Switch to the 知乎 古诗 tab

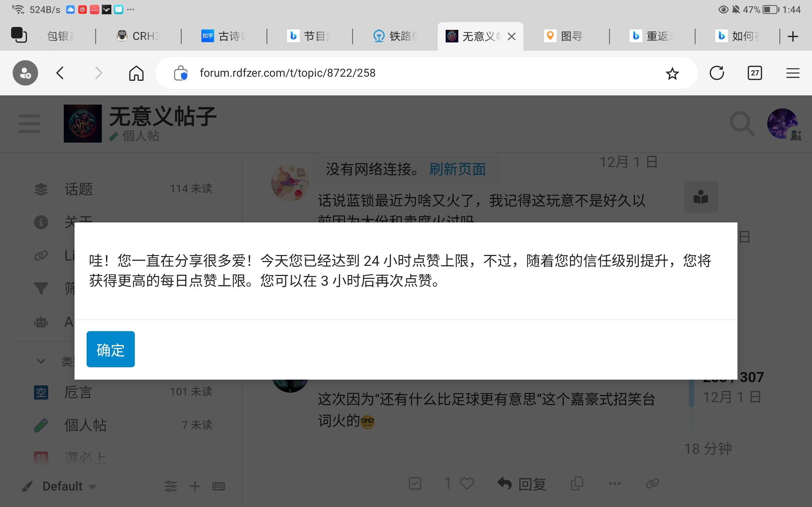coord(224,36)
